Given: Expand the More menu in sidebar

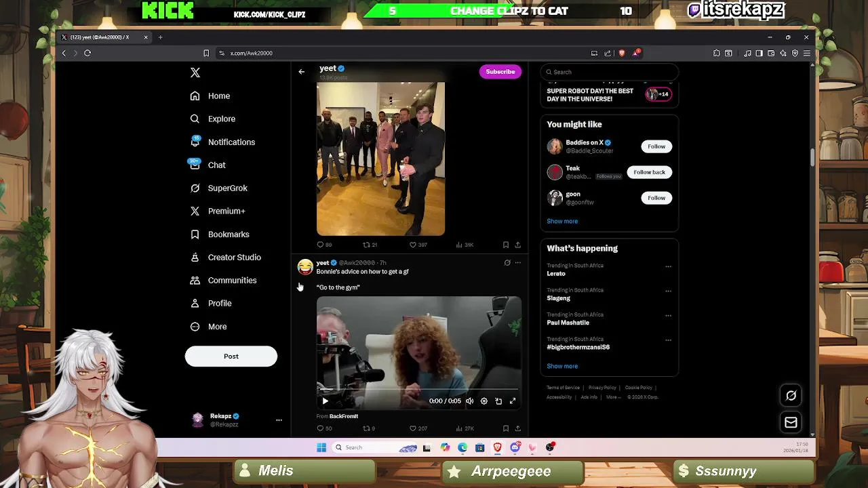Looking at the screenshot, I should (x=208, y=327).
